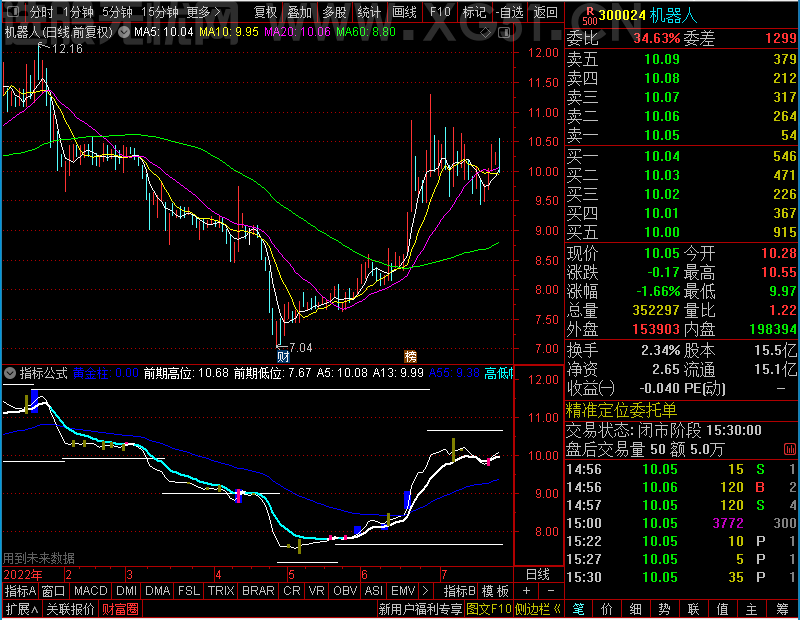Click the 买一 bid price 10.04
Image resolution: width=800 pixels, height=620 pixels.
(x=662, y=156)
